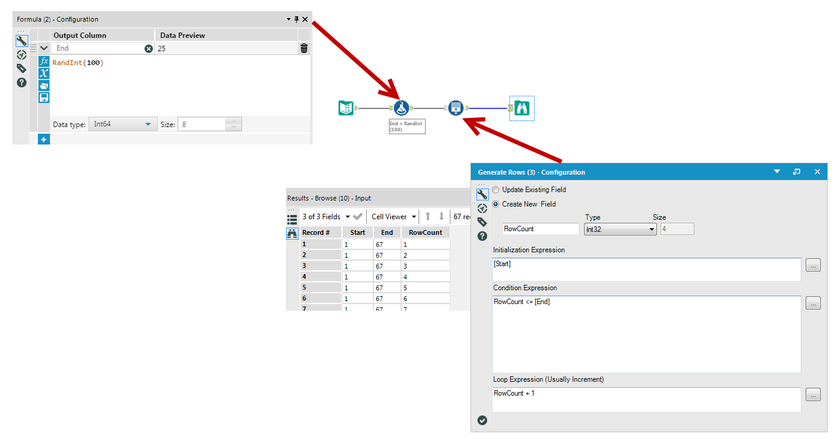
Task: Open editor for Initialization Expression
Action: 812,265
